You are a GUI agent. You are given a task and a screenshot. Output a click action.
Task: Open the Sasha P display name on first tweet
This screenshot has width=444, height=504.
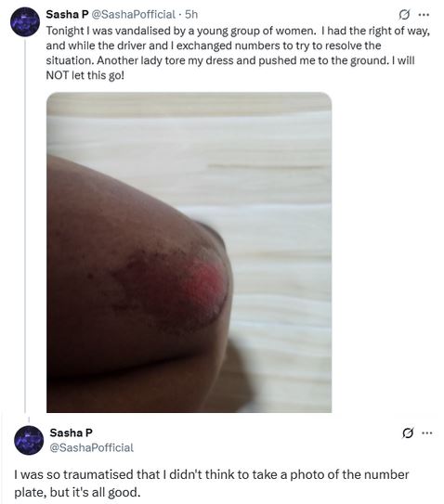point(67,15)
